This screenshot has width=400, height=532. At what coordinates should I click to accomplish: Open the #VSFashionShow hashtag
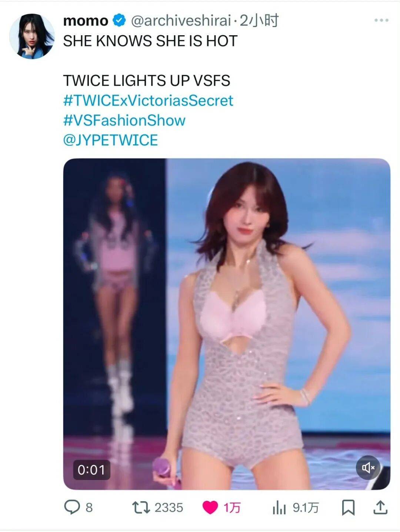[x=124, y=120]
